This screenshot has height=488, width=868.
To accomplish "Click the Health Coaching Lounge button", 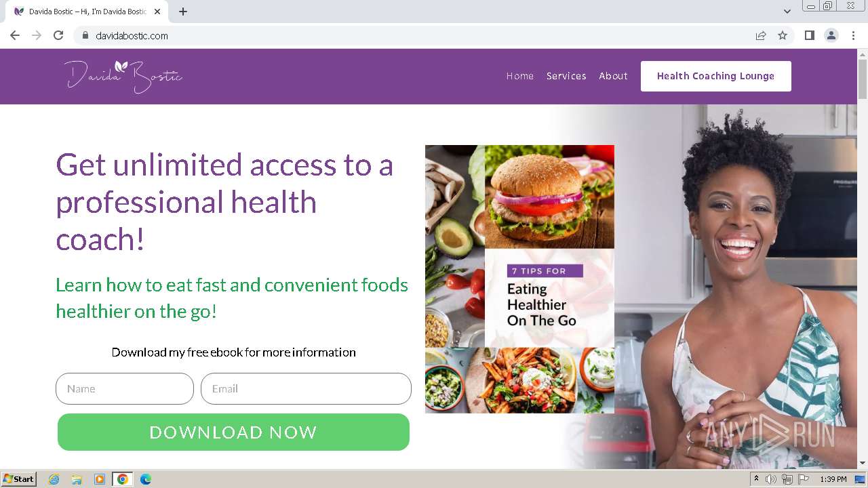I will coord(716,76).
